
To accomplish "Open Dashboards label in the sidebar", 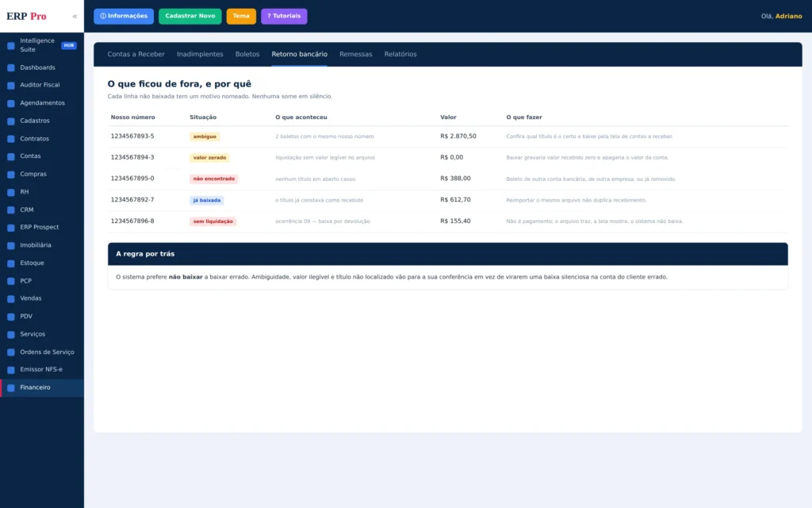I will (37, 67).
